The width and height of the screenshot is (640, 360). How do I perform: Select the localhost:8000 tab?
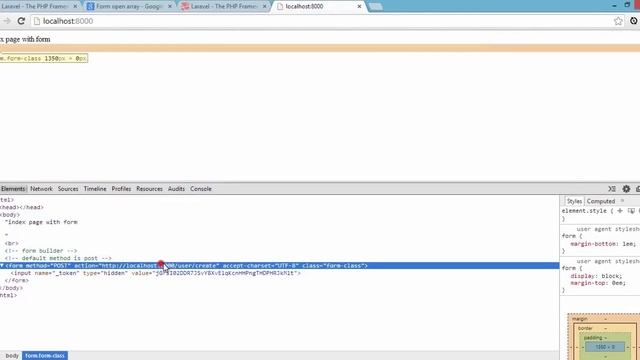318,7
